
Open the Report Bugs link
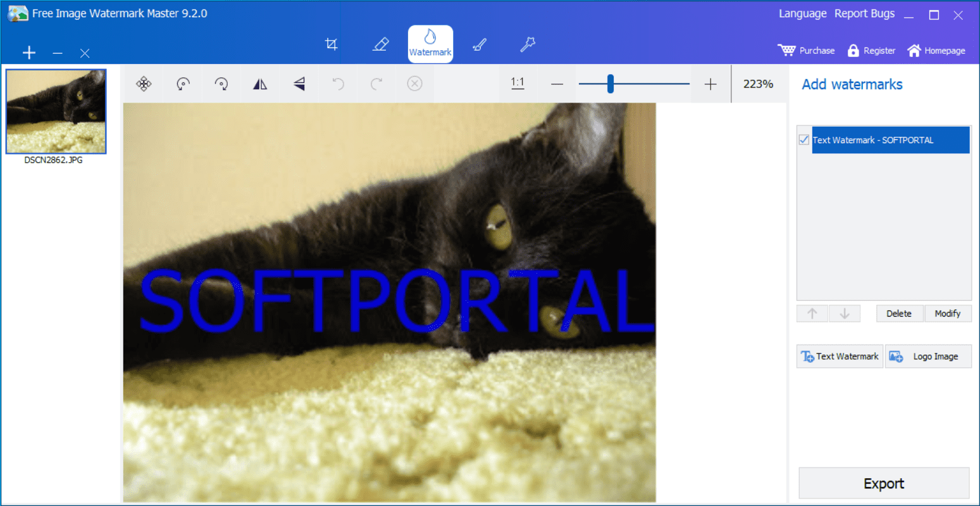864,14
